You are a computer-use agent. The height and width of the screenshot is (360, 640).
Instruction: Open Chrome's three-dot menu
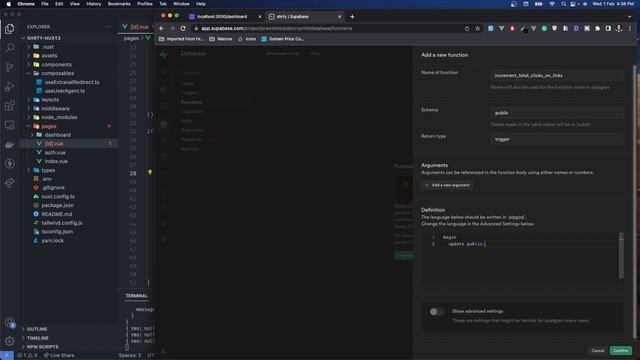[630, 29]
